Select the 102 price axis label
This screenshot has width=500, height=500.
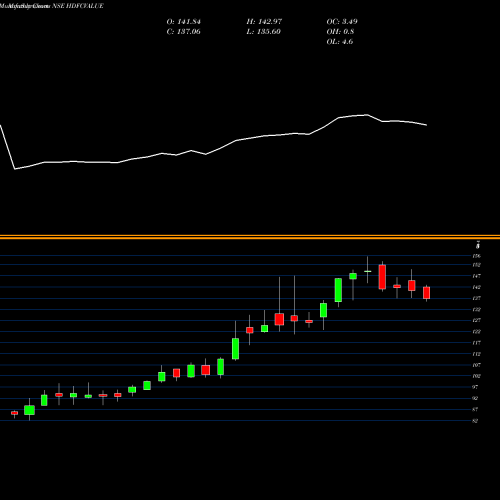coord(477,376)
